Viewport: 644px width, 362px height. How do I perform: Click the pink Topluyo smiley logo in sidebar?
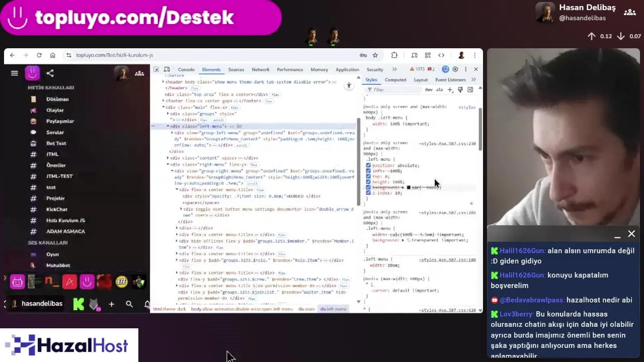click(32, 73)
